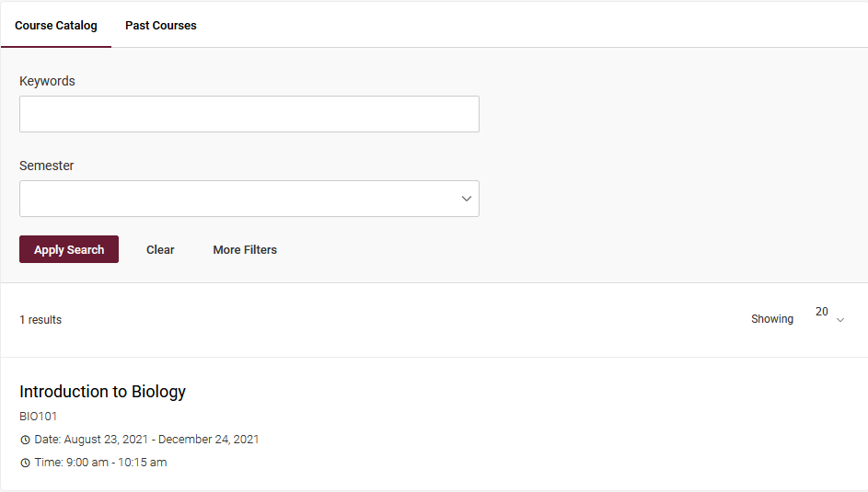868x492 pixels.
Task: Open the Semester dropdown
Action: point(249,199)
